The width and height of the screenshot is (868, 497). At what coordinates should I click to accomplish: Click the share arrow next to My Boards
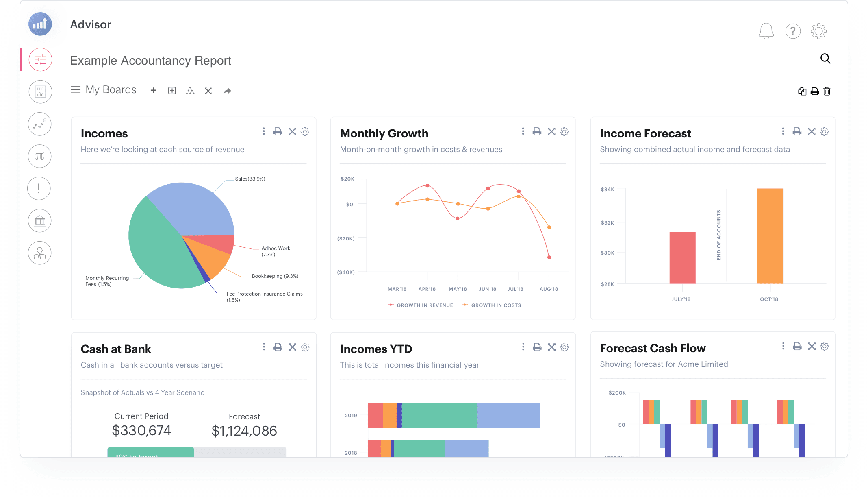tap(227, 91)
